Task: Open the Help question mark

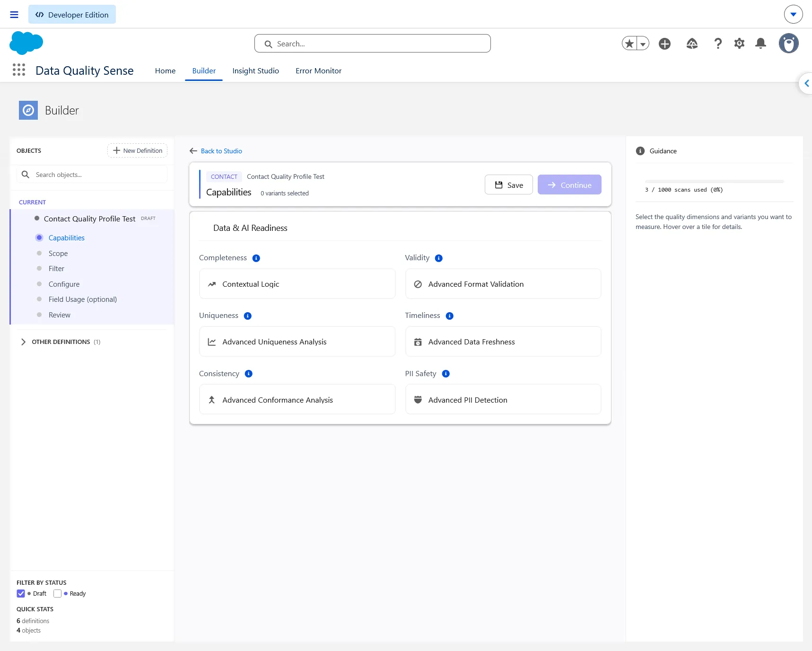Action: point(718,44)
